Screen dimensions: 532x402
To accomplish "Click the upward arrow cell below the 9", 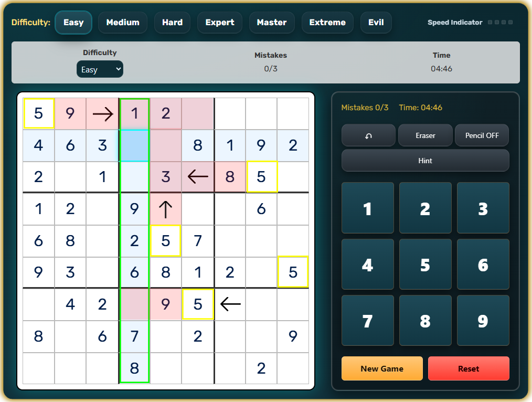I will point(166,209).
